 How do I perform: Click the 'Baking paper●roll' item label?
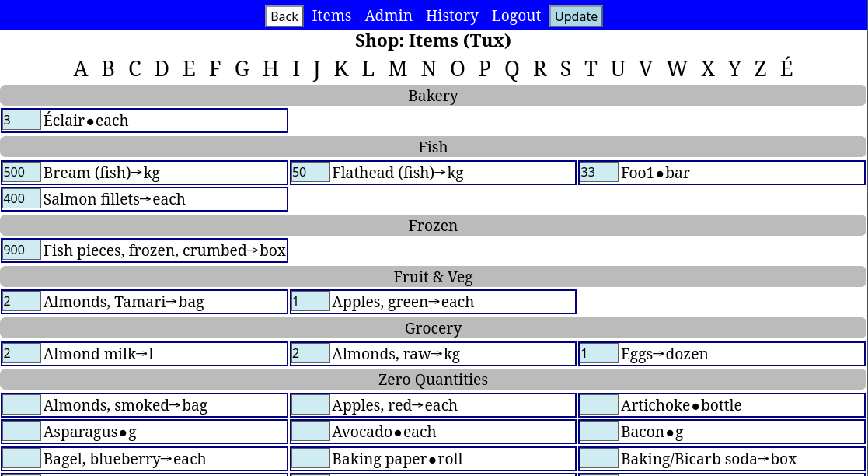(x=397, y=459)
